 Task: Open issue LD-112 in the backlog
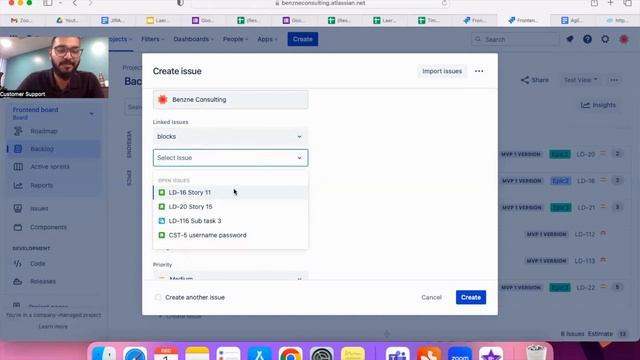tap(585, 234)
